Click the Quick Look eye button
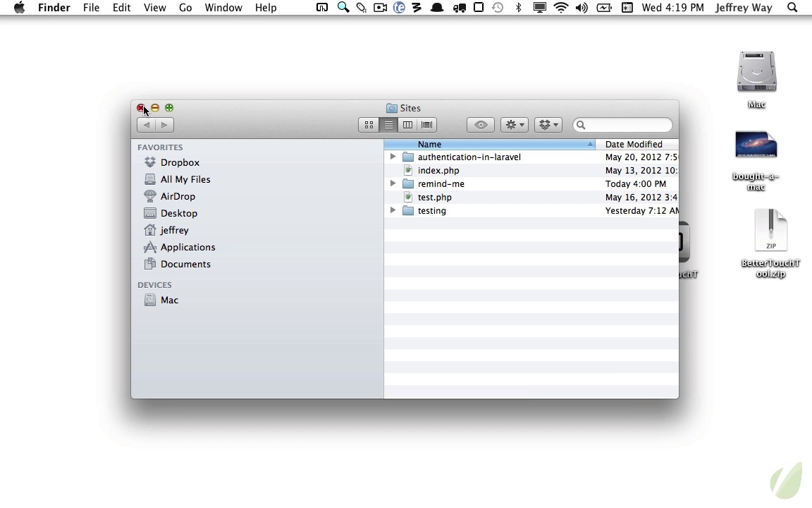 click(x=481, y=125)
